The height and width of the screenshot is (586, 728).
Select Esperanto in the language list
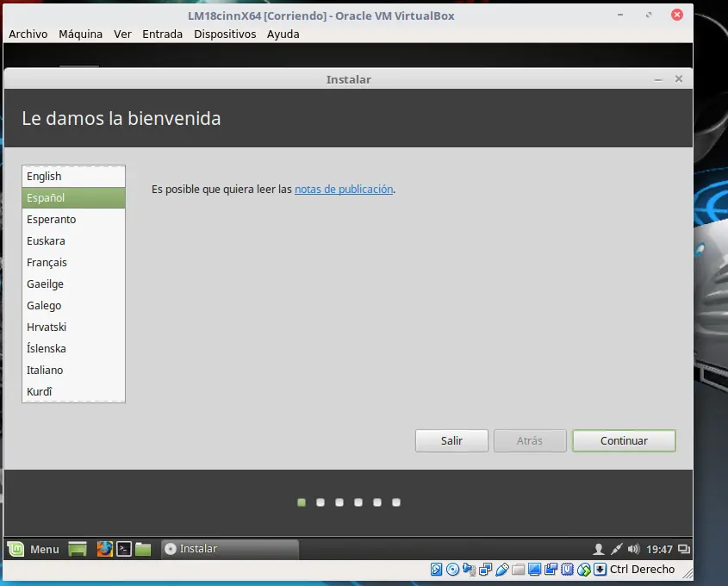[x=73, y=219]
